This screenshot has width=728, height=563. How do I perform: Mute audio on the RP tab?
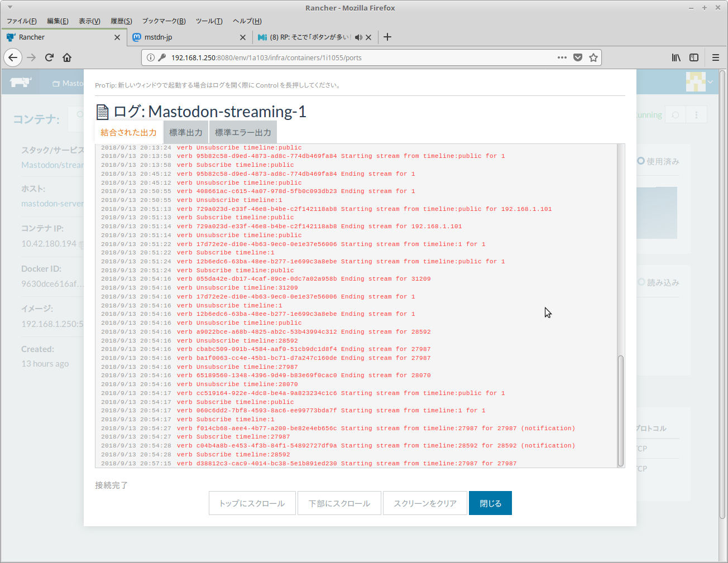[x=358, y=37]
